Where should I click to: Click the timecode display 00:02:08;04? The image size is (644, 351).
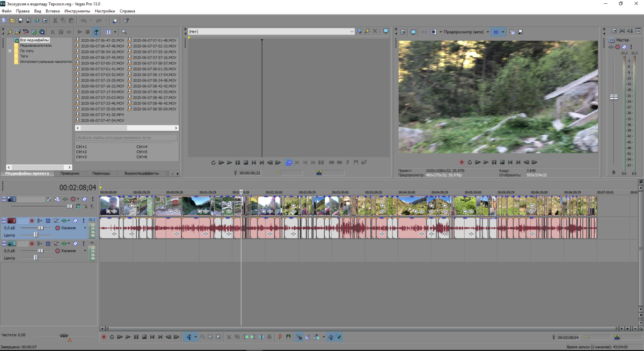78,187
